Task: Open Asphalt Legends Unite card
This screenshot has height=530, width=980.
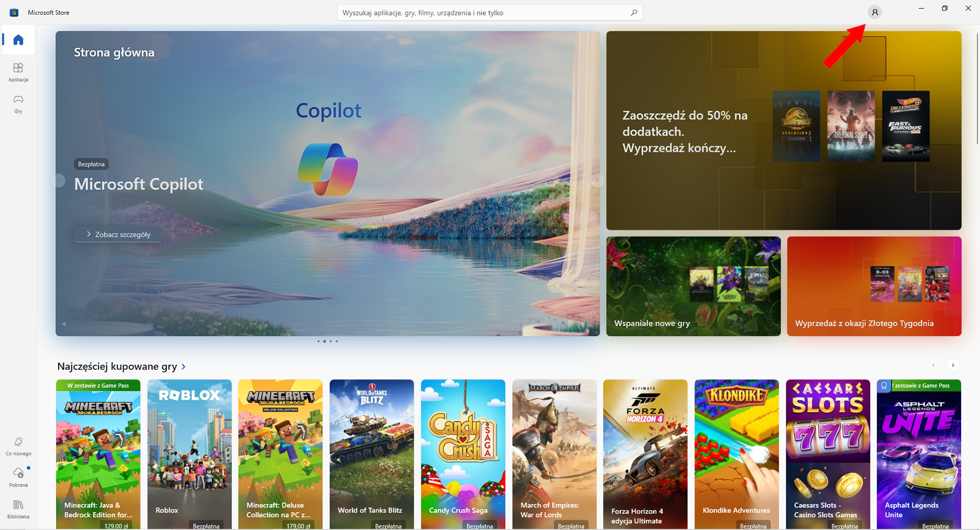Action: tap(919, 455)
